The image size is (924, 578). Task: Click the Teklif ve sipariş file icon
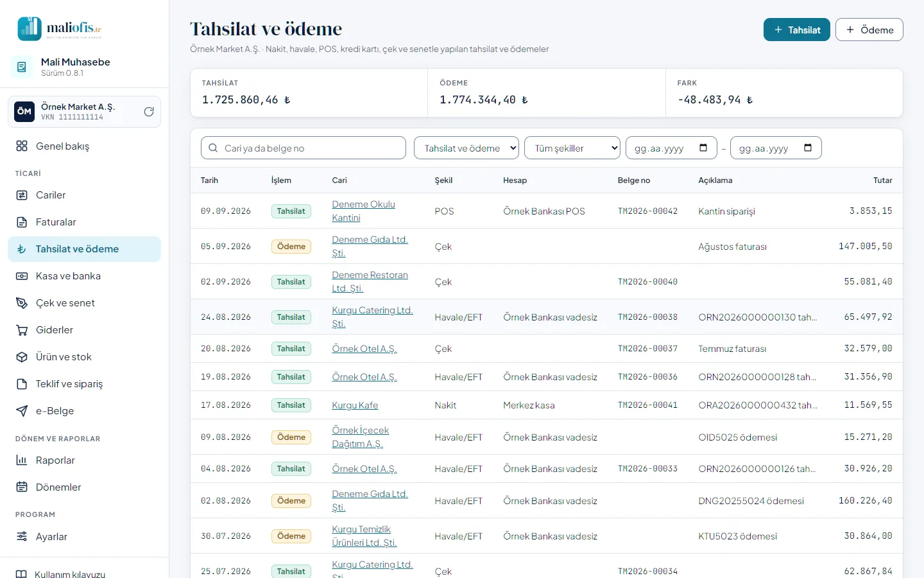tap(22, 384)
